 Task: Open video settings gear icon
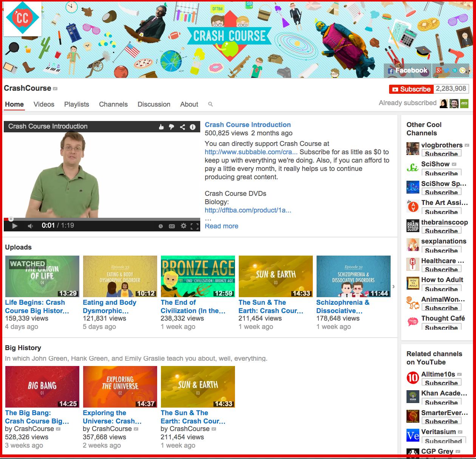(x=184, y=226)
